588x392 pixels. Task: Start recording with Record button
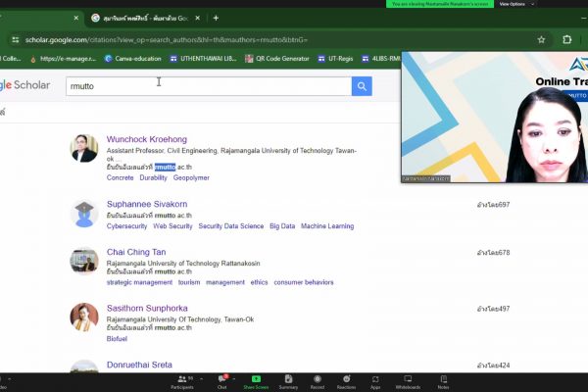(x=318, y=382)
